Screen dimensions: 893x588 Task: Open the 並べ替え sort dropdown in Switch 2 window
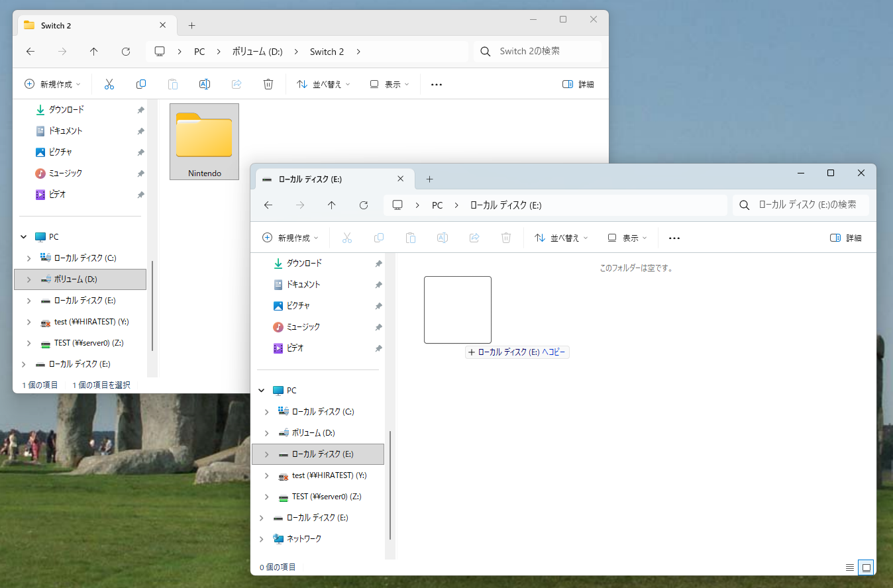point(323,84)
